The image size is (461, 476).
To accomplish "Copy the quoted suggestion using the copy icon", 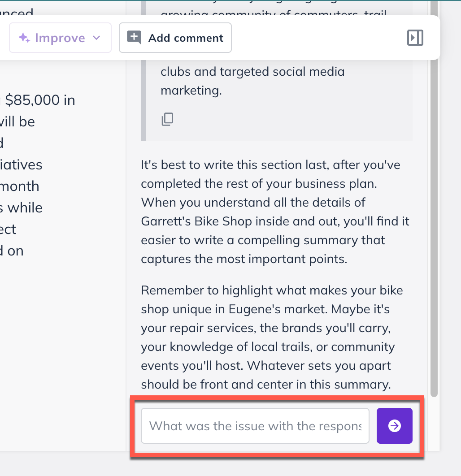I will coord(167,119).
